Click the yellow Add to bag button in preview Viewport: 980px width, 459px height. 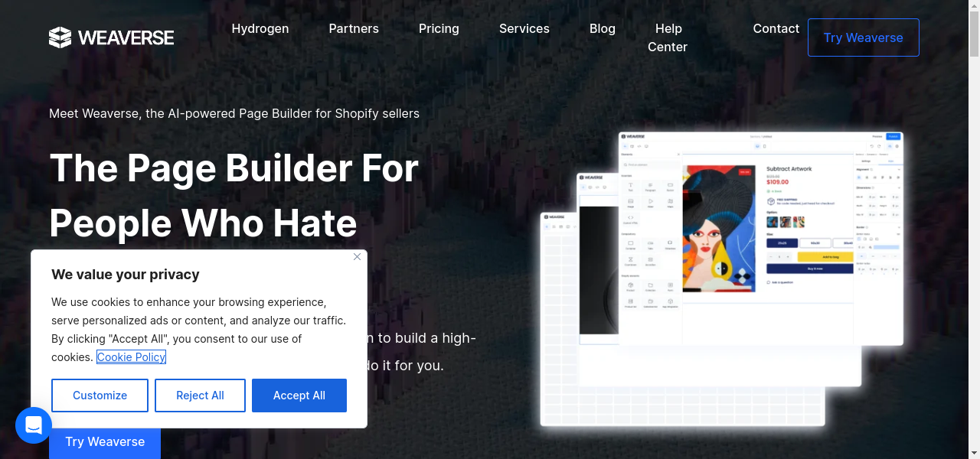coord(825,257)
